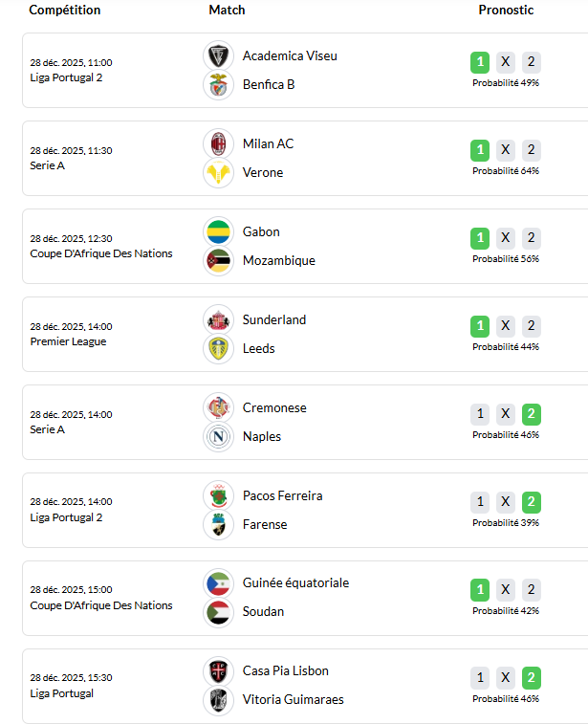Select prediction 1 for Cremonese vs Naples
Screen dimensions: 588x724
click(480, 414)
